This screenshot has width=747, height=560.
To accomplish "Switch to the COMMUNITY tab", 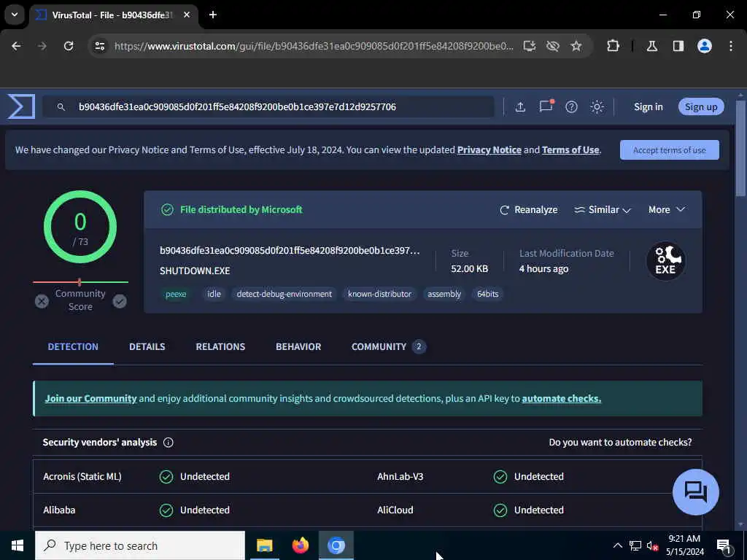I will [388, 346].
